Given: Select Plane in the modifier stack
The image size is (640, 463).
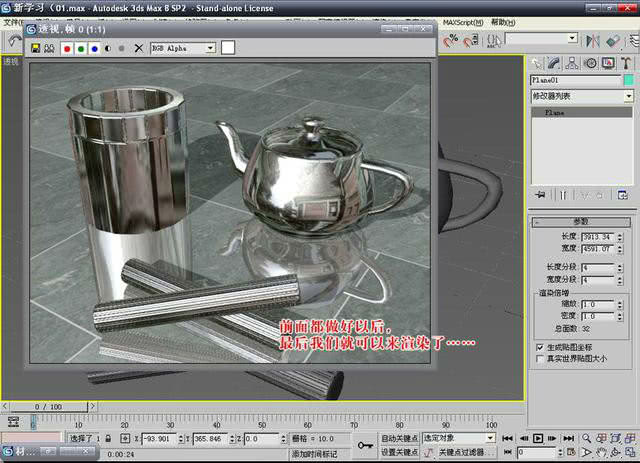Looking at the screenshot, I should [x=582, y=112].
